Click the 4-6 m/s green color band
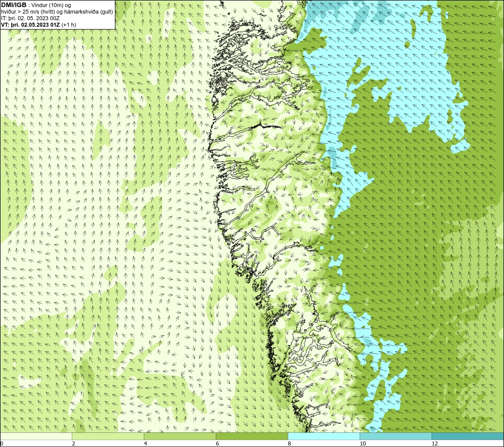Screen dimensions: 504x447 (x=180, y=436)
